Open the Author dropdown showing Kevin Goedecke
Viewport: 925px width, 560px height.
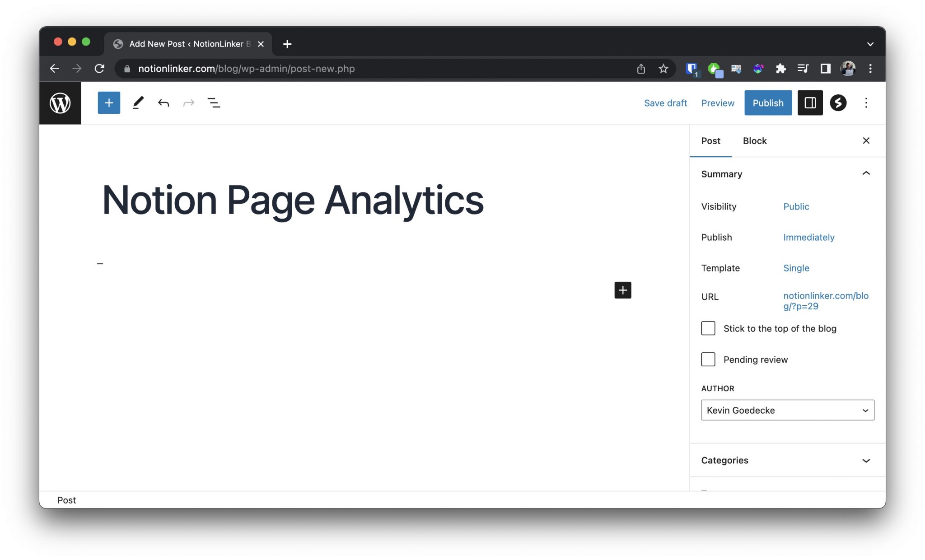coord(787,410)
